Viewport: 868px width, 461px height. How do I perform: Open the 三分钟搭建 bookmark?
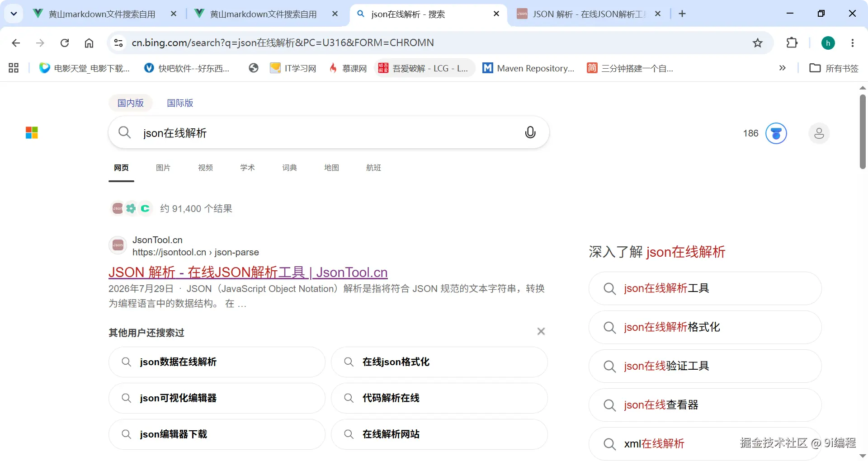630,68
